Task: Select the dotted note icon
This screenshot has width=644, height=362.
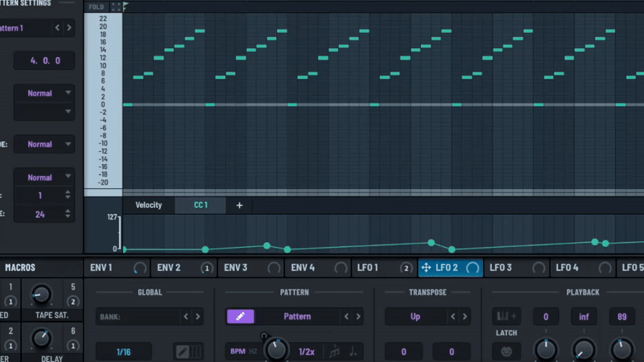Action: click(354, 352)
